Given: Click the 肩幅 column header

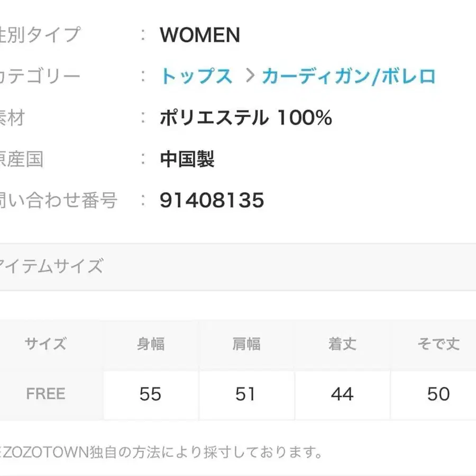Looking at the screenshot, I should click(x=246, y=343).
